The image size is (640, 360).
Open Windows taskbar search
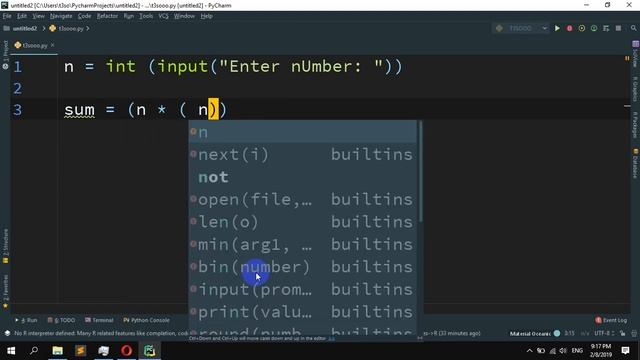click(34, 351)
